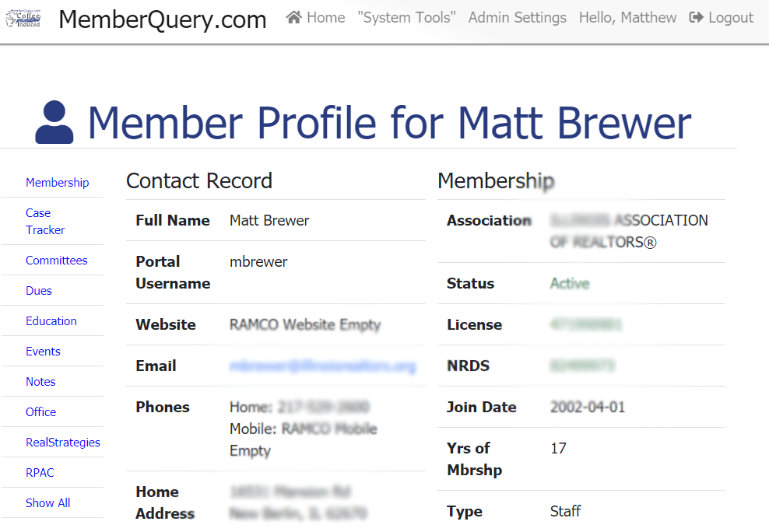Open the "System Tools" menu
Screen dimensions: 769x532
[406, 17]
